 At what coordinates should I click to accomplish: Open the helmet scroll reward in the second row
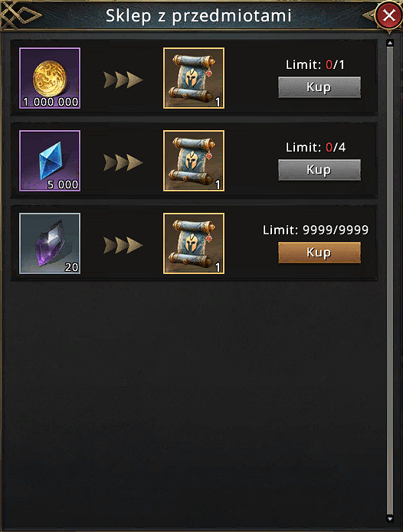[194, 161]
